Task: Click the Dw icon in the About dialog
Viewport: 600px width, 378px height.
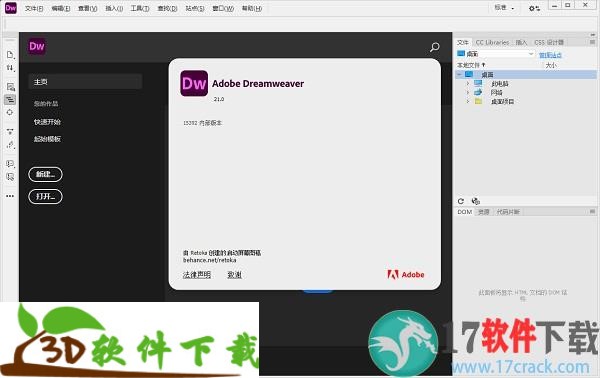Action: [x=194, y=83]
